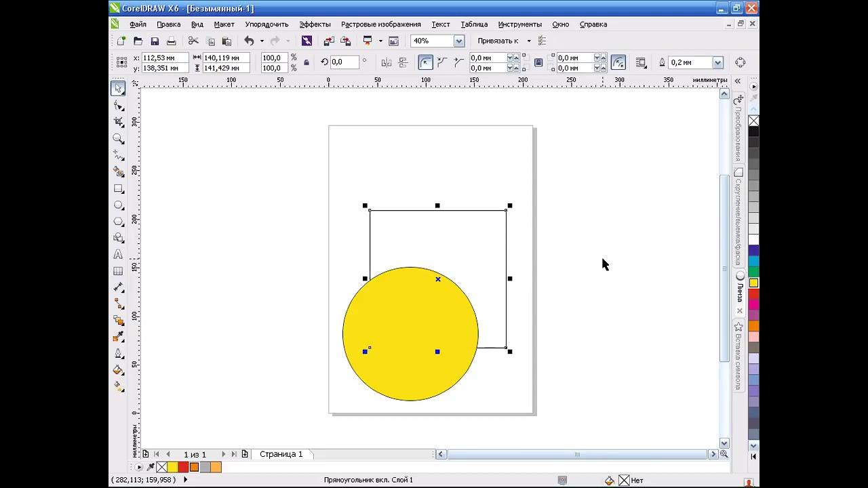The width and height of the screenshot is (868, 488).
Task: Choose the no-color X swatch
Action: click(753, 121)
